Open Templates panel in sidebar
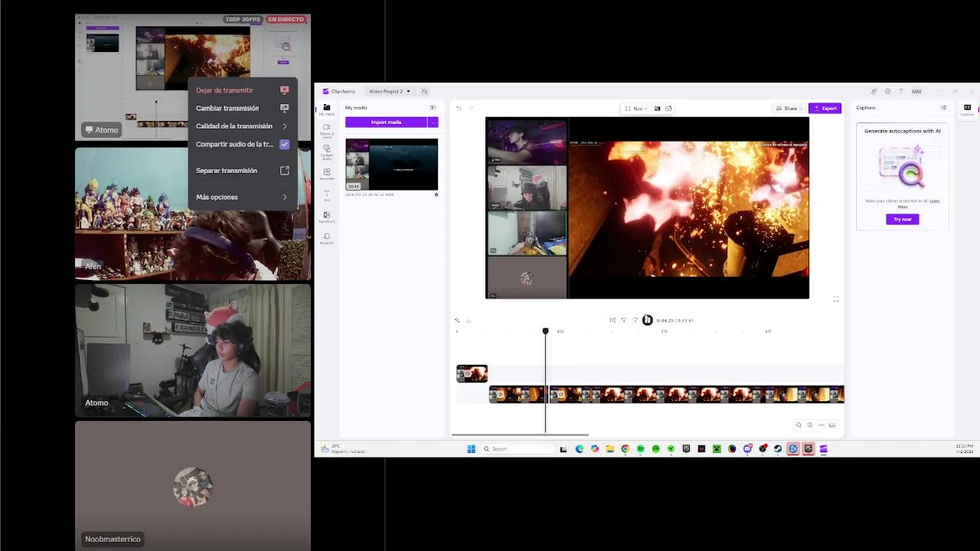 tap(327, 174)
